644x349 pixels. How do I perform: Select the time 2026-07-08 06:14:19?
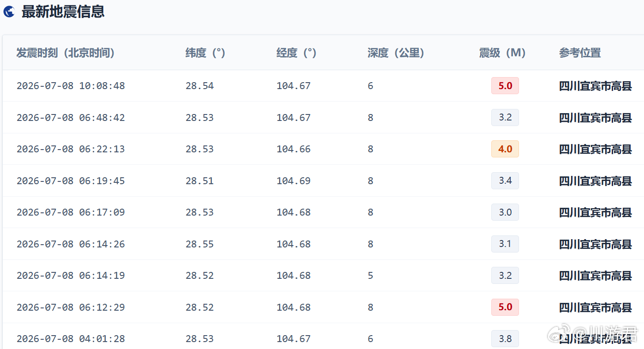point(71,276)
